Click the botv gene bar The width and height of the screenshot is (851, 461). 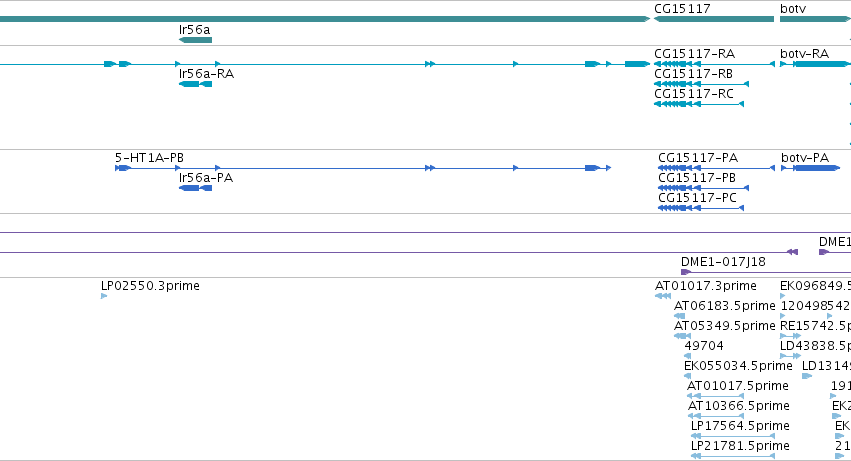(x=815, y=19)
